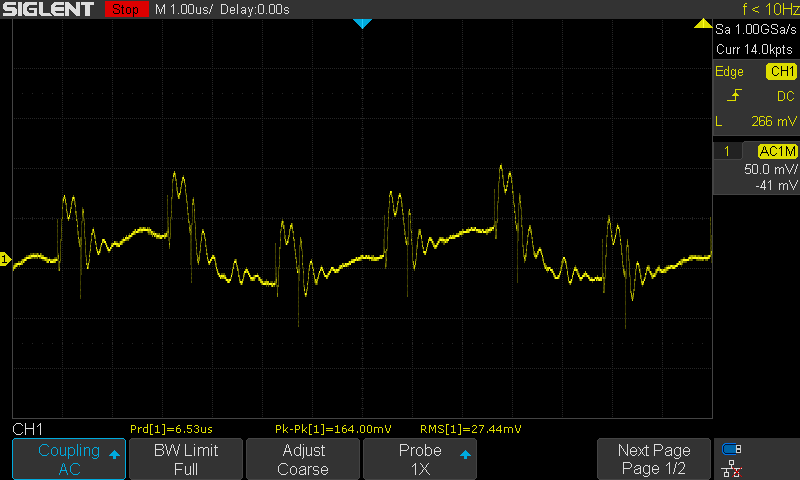This screenshot has width=800, height=480.
Task: Click the Delay:0.00s readout
Action: coord(255,10)
